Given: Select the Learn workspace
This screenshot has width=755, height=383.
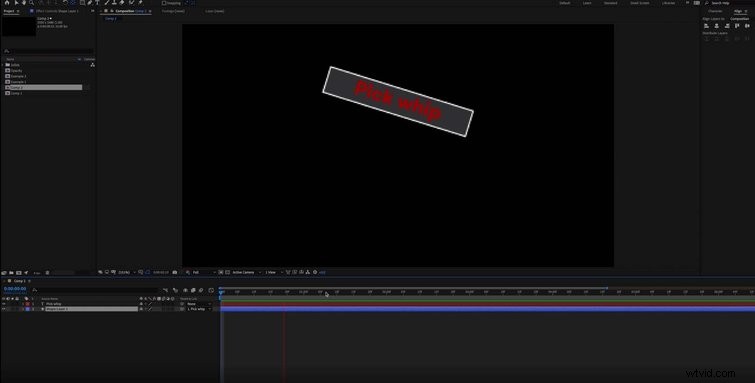Looking at the screenshot, I should tap(587, 3).
